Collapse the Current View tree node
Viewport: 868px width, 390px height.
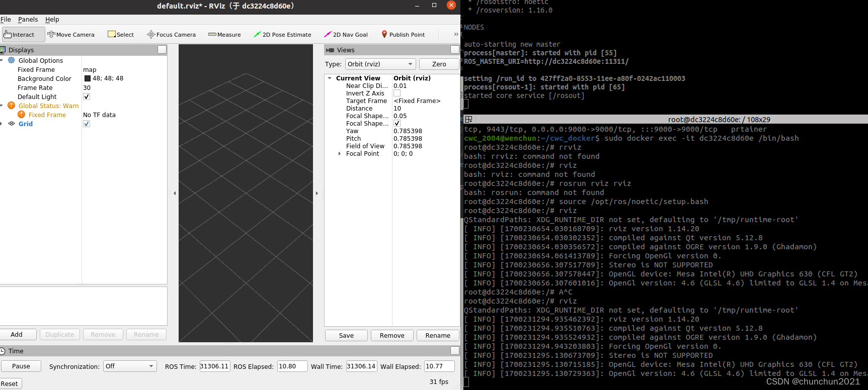pyautogui.click(x=330, y=78)
